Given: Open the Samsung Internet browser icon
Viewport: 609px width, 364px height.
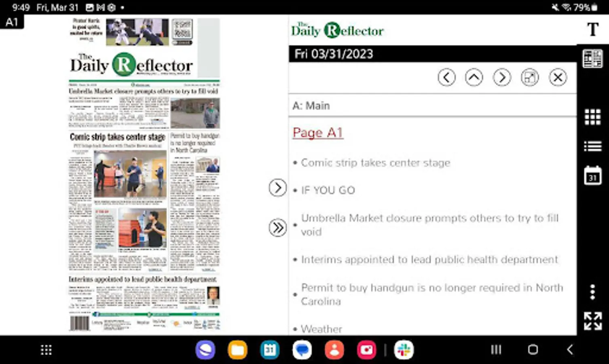Looking at the screenshot, I should point(205,350).
